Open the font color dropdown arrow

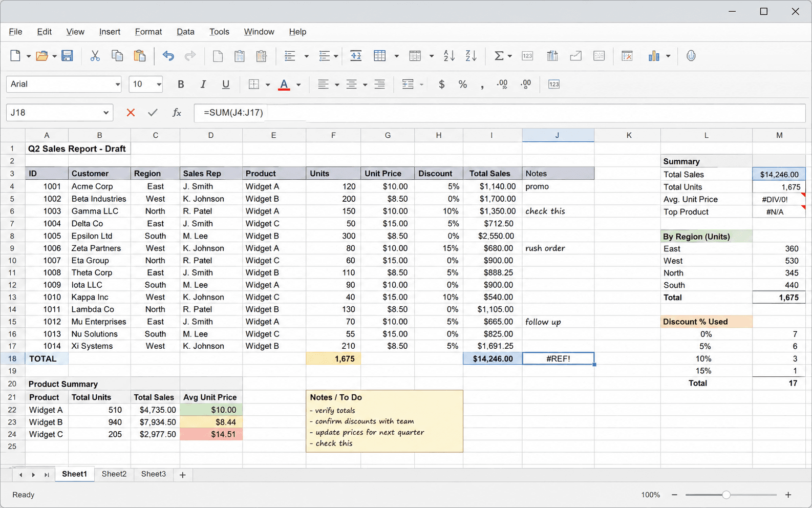point(298,85)
